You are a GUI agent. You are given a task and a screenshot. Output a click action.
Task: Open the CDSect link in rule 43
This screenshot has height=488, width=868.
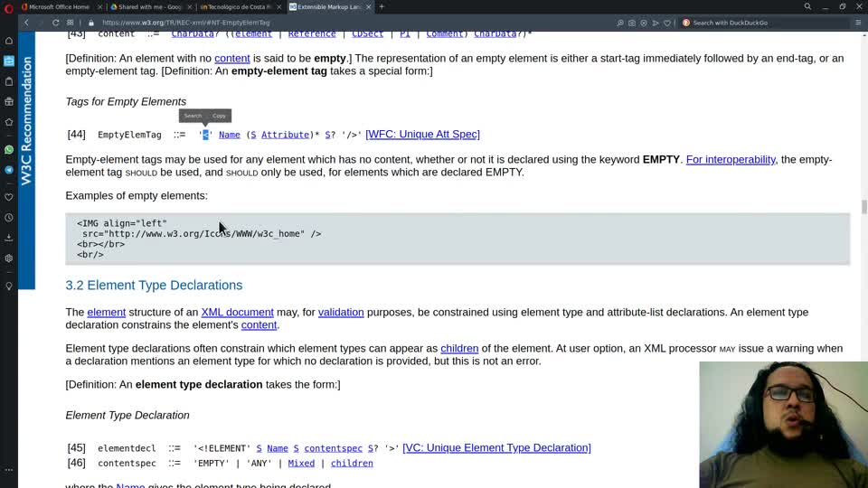pyautogui.click(x=368, y=33)
